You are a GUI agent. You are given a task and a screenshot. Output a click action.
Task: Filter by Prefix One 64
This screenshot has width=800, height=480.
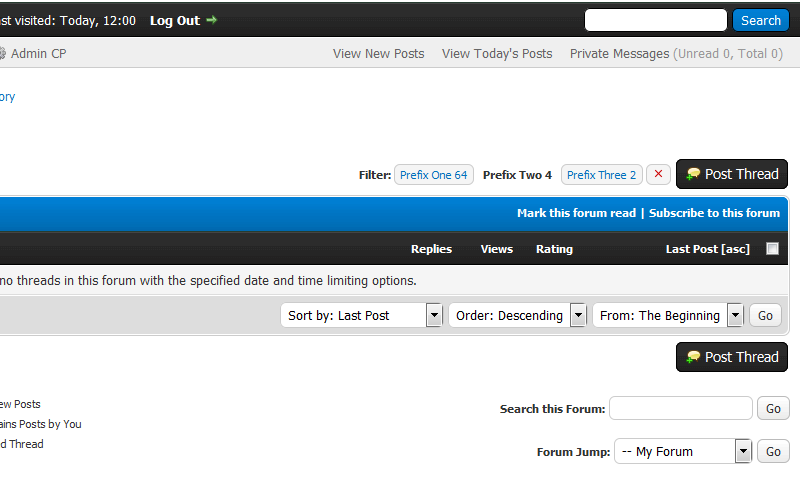pos(433,175)
